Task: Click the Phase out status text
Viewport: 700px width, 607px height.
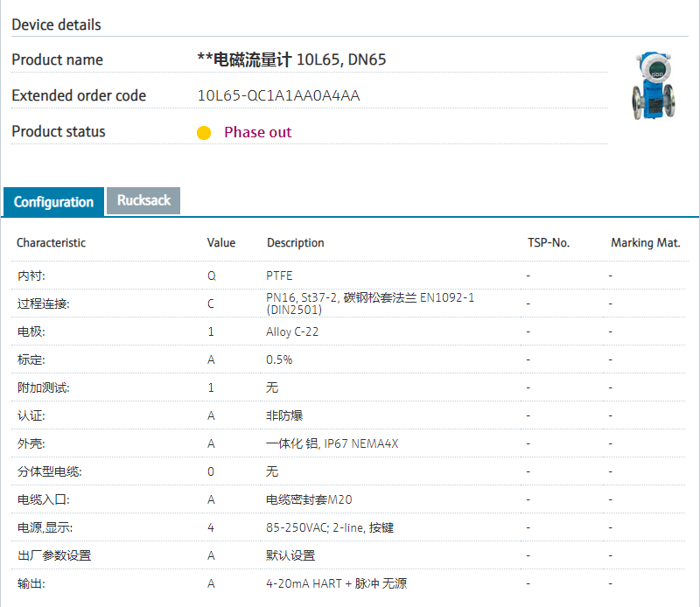Action: click(257, 132)
